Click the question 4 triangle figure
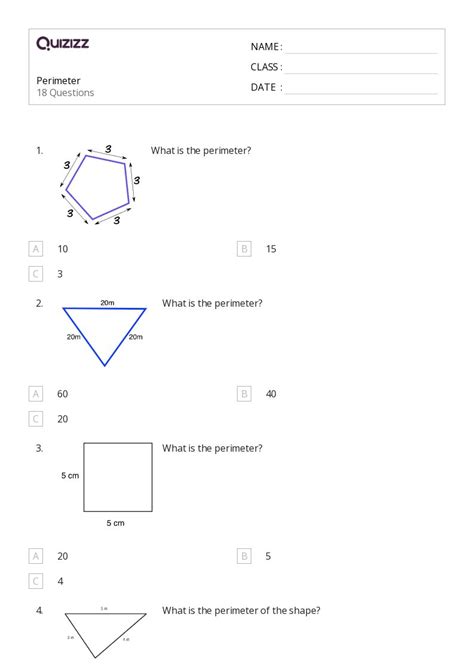 105,633
